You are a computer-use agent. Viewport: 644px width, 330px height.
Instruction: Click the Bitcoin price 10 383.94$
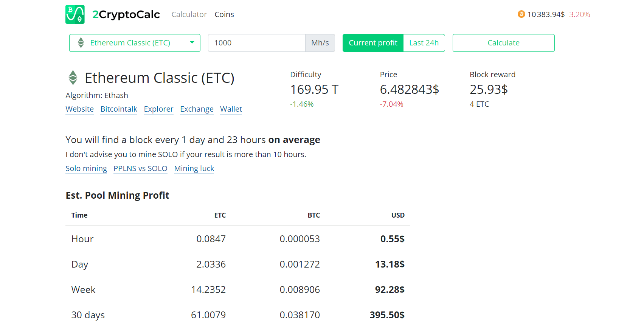point(546,14)
